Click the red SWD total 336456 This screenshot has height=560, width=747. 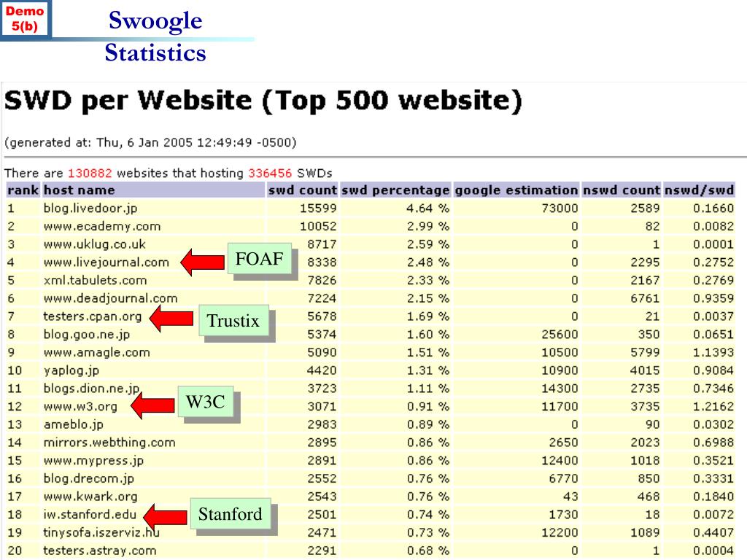(270, 173)
